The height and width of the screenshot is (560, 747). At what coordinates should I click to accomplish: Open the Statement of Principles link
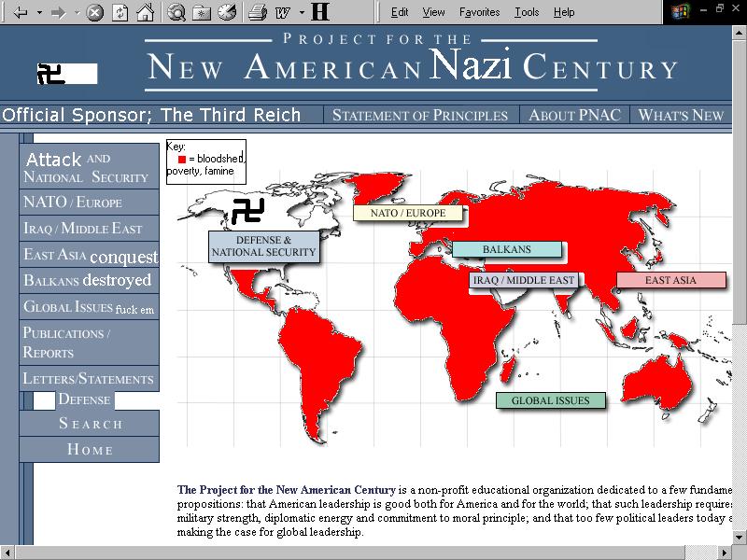point(419,115)
